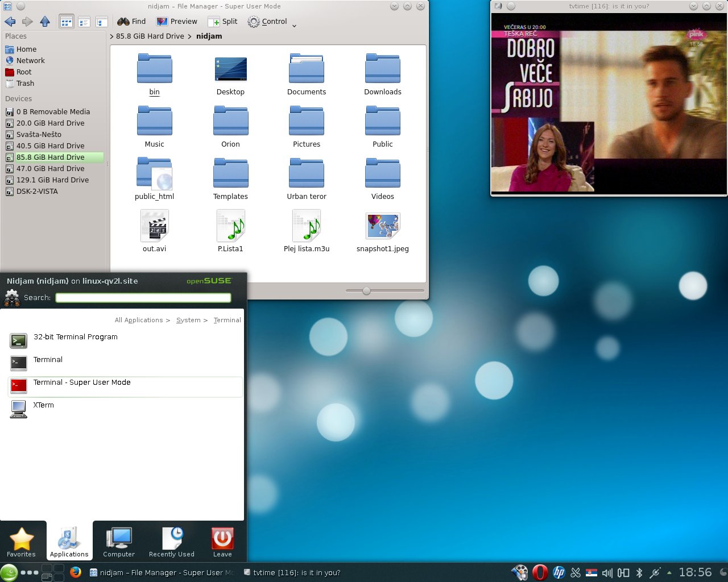Select the public_html folder icon
Image resolution: width=728 pixels, height=582 pixels.
[x=154, y=173]
